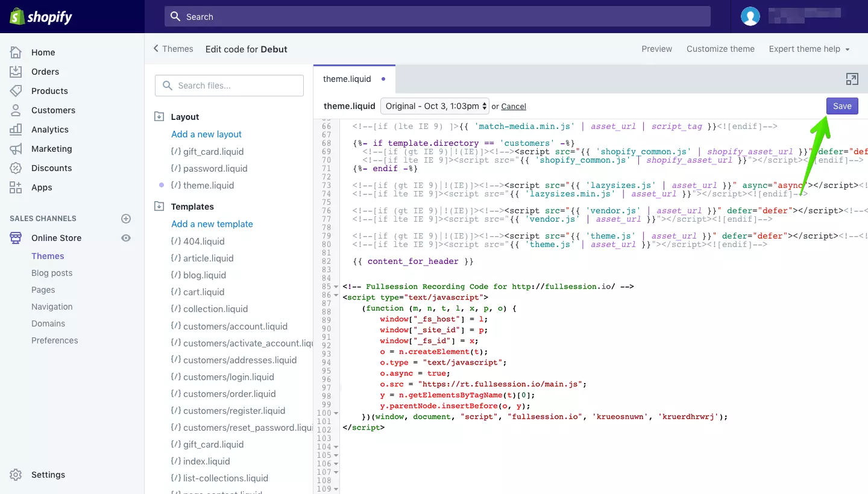The image size is (868, 494).
Task: Fold code at line 100
Action: click(336, 413)
